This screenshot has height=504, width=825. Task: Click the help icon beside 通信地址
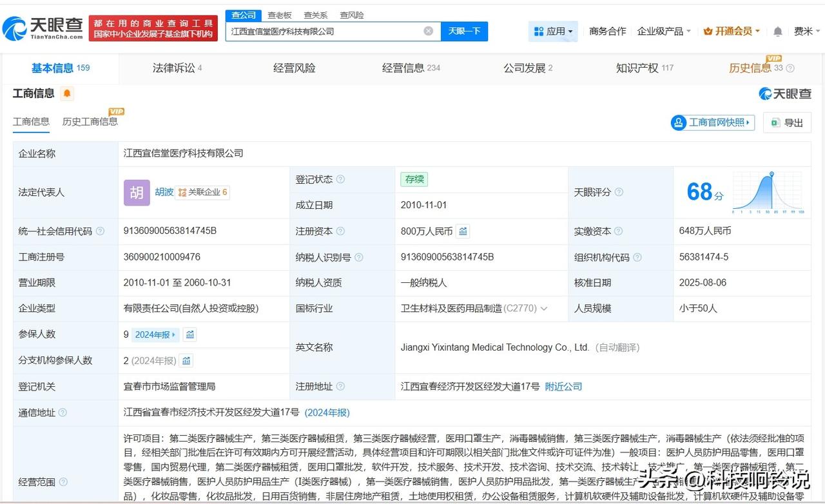click(x=63, y=412)
